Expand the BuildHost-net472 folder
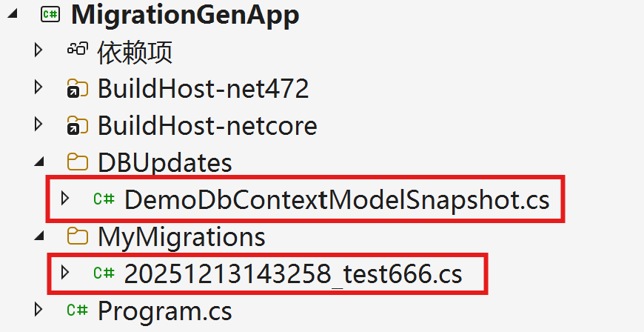This screenshot has width=644, height=332. 39,88
